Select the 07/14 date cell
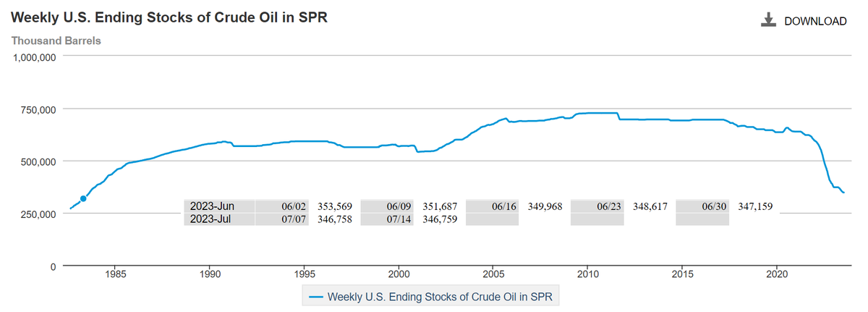The height and width of the screenshot is (312, 868). [x=387, y=219]
